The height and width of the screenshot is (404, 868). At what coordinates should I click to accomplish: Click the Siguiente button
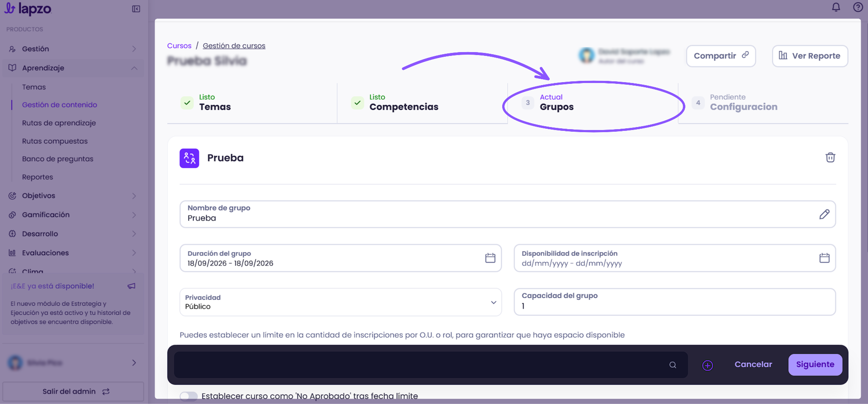pyautogui.click(x=815, y=365)
